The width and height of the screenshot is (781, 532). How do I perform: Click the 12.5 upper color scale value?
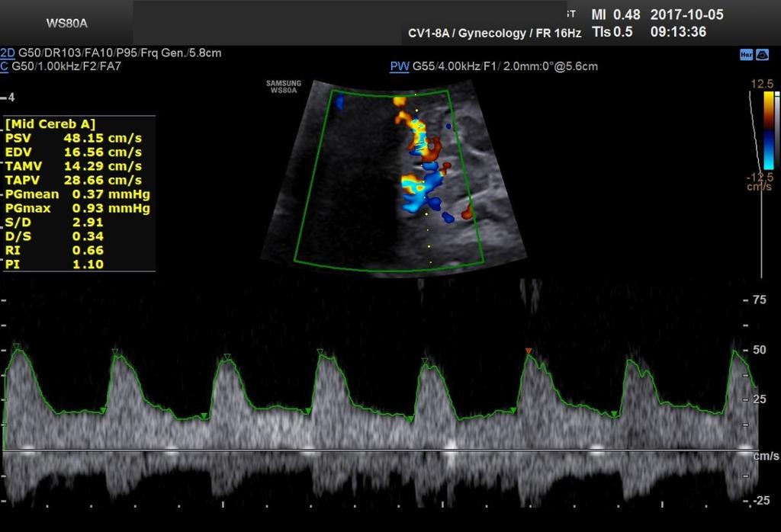click(x=762, y=84)
